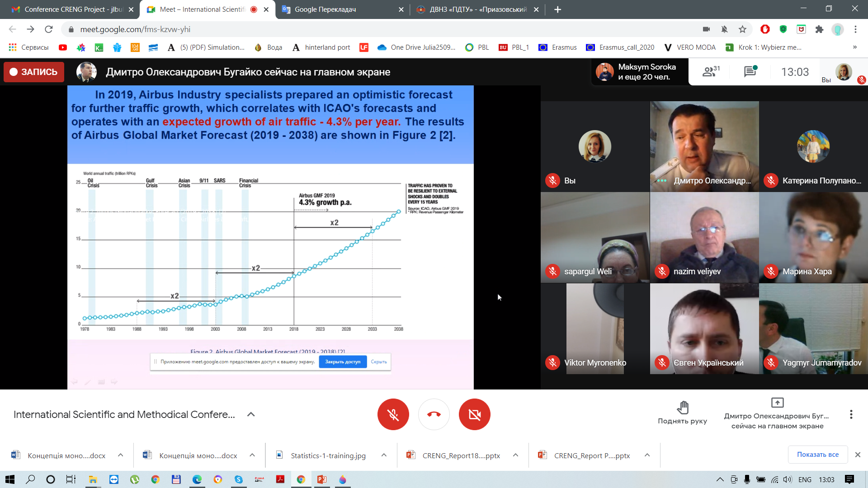Select nazim veliyev video tile
Image resolution: width=868 pixels, height=488 pixels.
click(x=704, y=238)
